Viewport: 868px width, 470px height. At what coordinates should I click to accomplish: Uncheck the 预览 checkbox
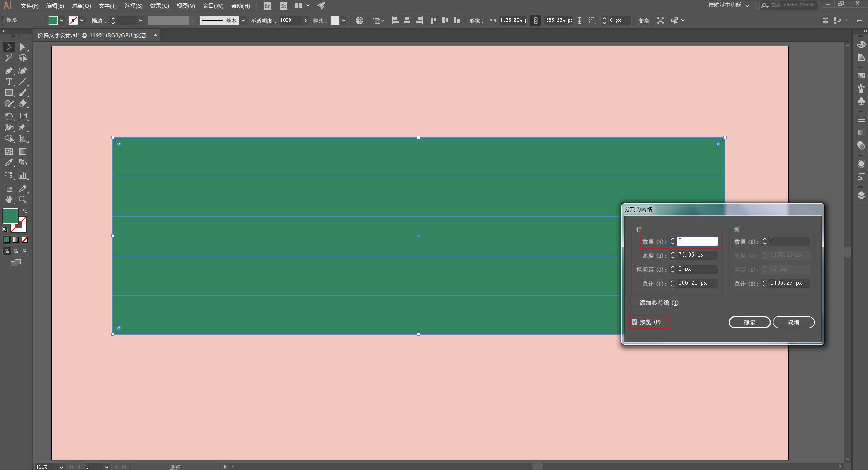click(635, 322)
